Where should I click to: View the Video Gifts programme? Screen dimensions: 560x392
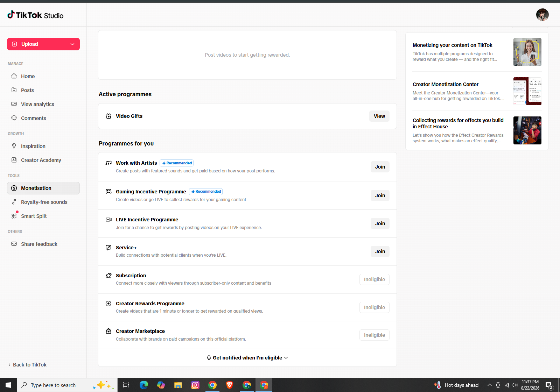(379, 116)
